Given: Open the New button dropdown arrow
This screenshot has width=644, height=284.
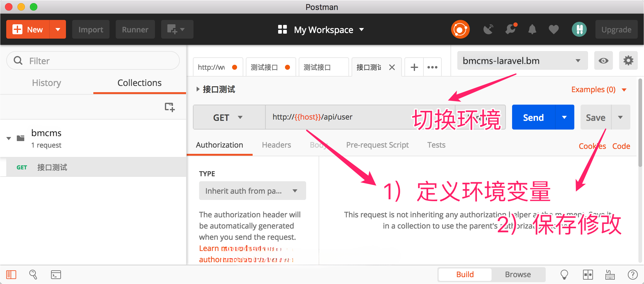Looking at the screenshot, I should click(x=58, y=30).
